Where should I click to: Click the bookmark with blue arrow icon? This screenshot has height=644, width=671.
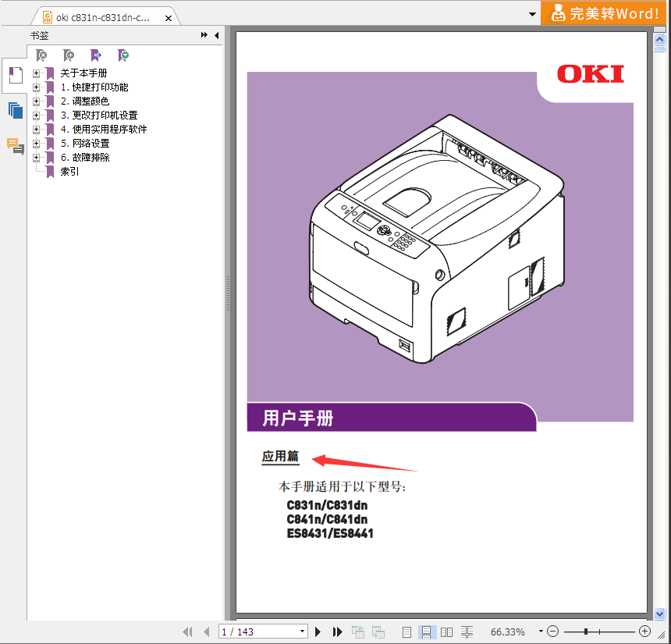point(96,55)
